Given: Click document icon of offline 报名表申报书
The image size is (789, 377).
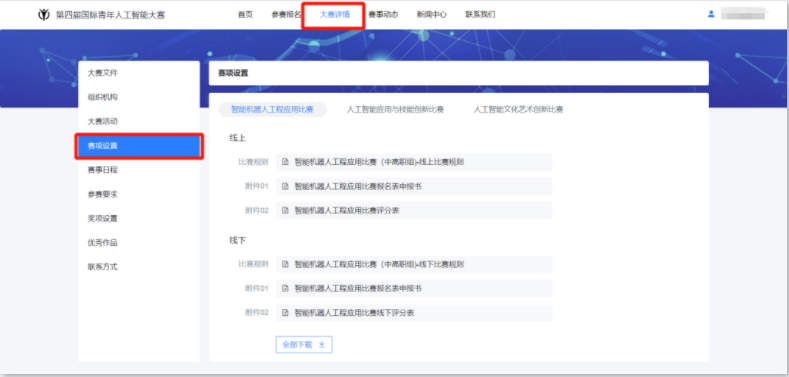Looking at the screenshot, I should 285,288.
